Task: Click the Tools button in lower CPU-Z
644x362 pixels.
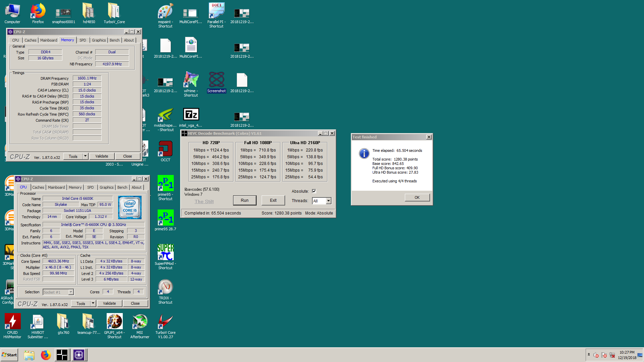Action: [81, 303]
